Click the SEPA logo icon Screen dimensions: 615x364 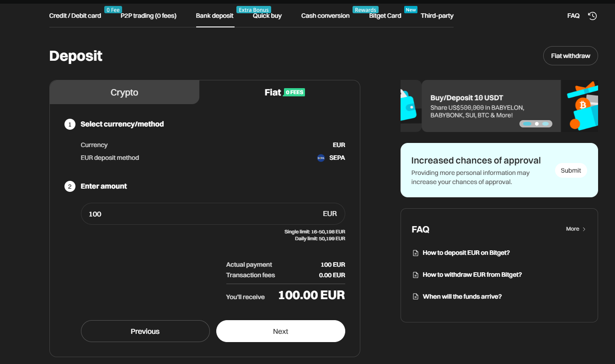click(x=321, y=158)
